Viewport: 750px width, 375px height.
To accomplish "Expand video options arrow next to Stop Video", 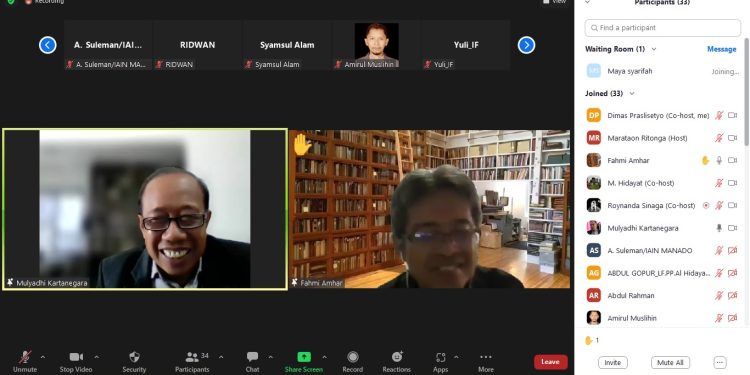I will point(97,357).
